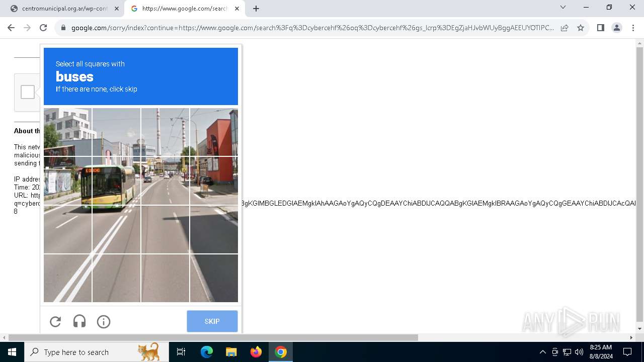Select the tile with the red building
Image resolution: width=644 pixels, height=362 pixels.
click(214, 132)
